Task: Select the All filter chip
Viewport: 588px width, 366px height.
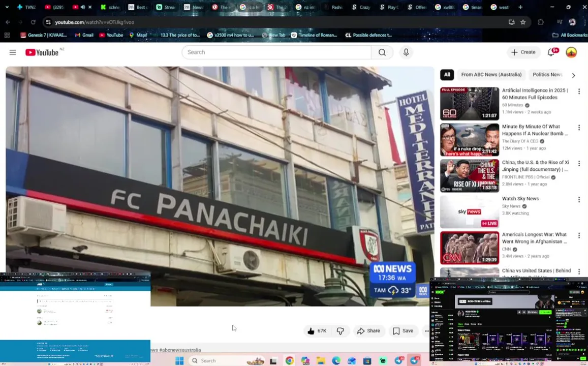Action: 447,75
